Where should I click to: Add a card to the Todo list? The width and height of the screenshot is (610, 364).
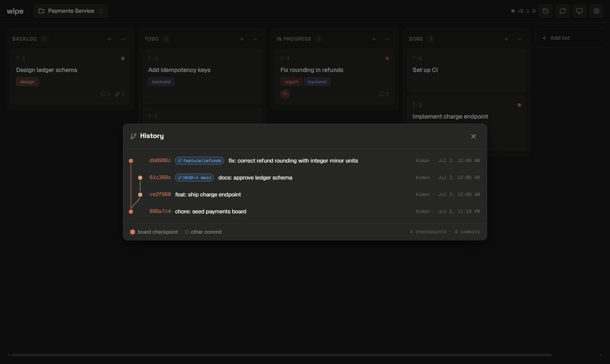click(242, 39)
